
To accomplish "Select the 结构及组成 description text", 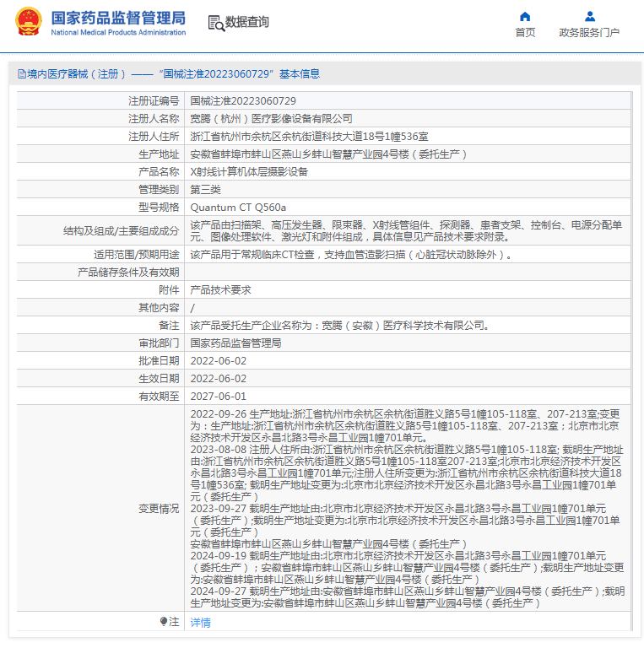I will click(x=406, y=230).
